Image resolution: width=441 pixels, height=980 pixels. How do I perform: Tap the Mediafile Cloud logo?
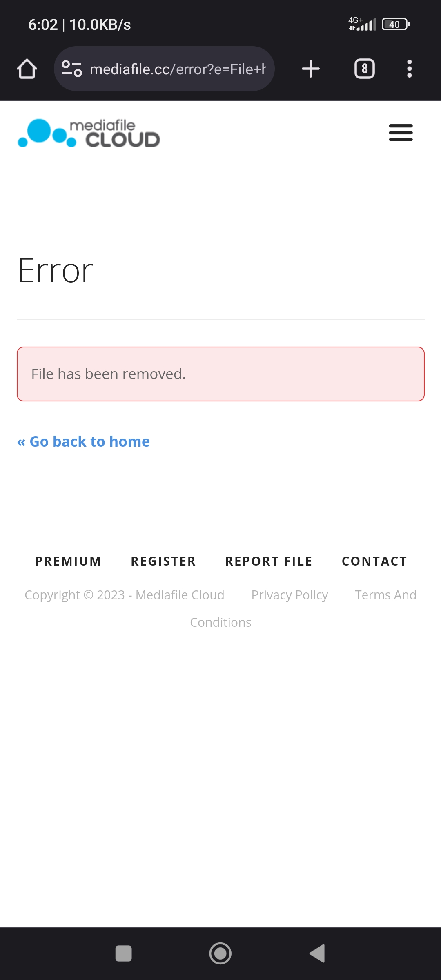89,133
